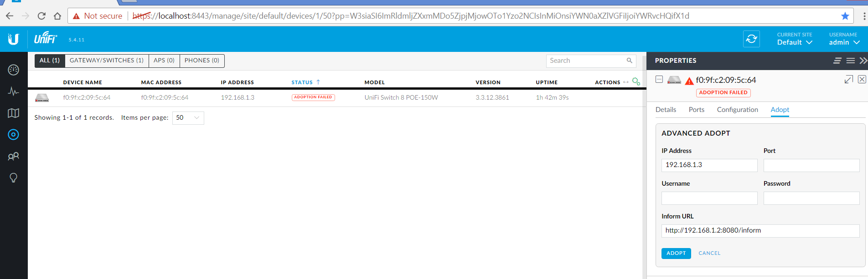The width and height of the screenshot is (868, 279).
Task: Select the APS (0) tab
Action: click(x=164, y=61)
